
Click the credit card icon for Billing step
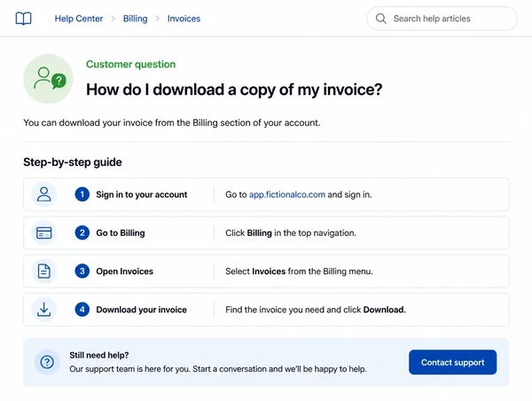44,233
